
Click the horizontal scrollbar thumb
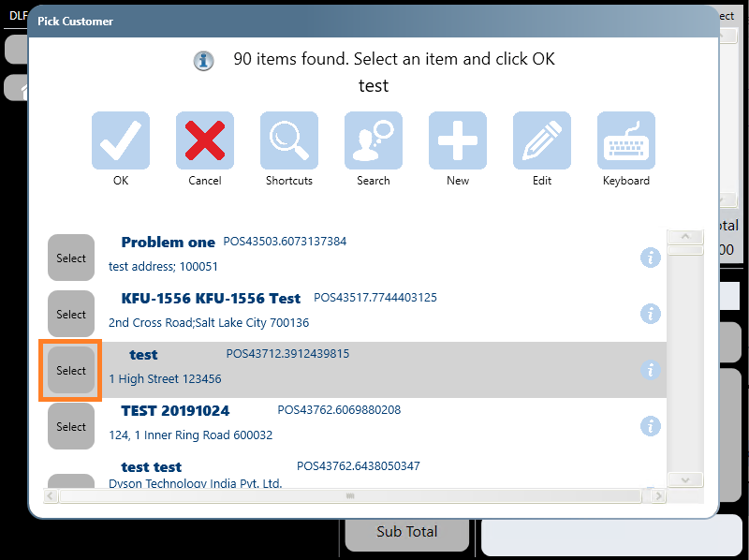pos(350,495)
